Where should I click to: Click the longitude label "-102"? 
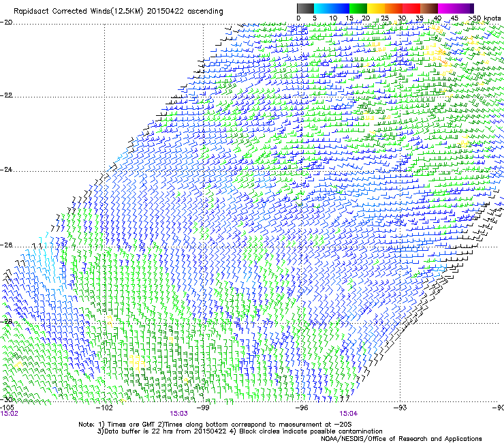coord(105,408)
